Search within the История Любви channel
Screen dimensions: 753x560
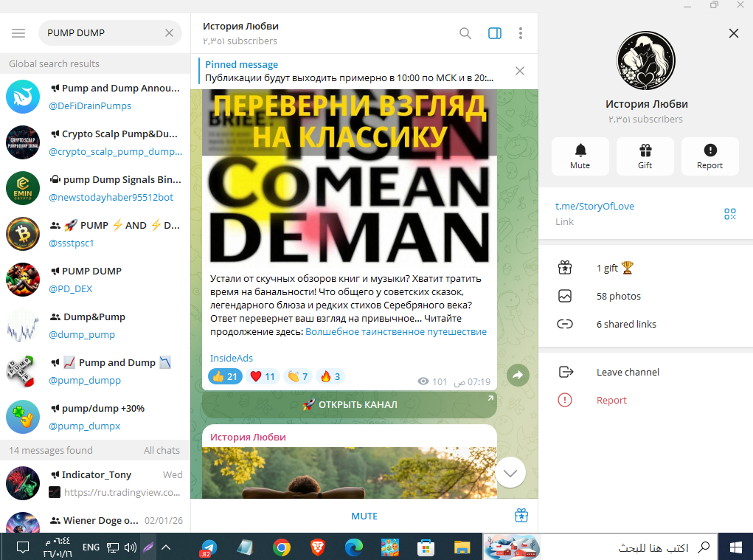pyautogui.click(x=465, y=33)
